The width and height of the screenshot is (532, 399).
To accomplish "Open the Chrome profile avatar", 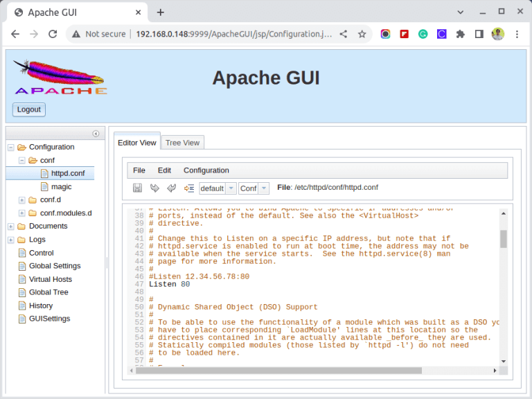I will [x=498, y=34].
